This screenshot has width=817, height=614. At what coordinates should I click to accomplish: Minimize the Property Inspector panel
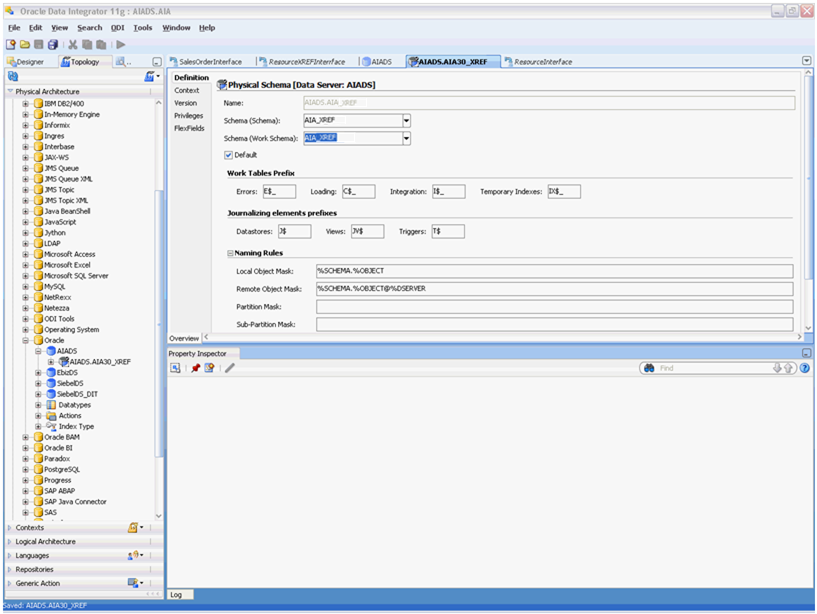pos(806,353)
